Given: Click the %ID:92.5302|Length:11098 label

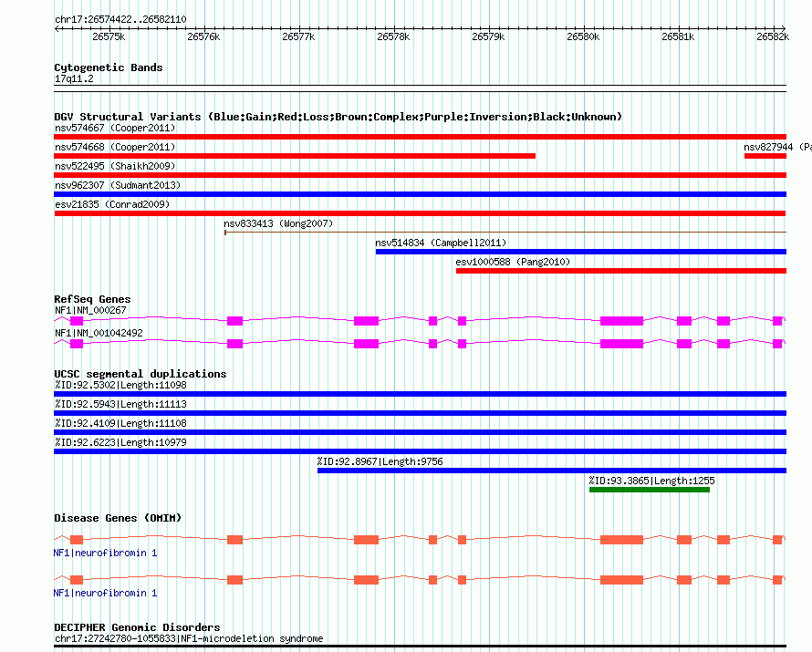Looking at the screenshot, I should [x=120, y=385].
